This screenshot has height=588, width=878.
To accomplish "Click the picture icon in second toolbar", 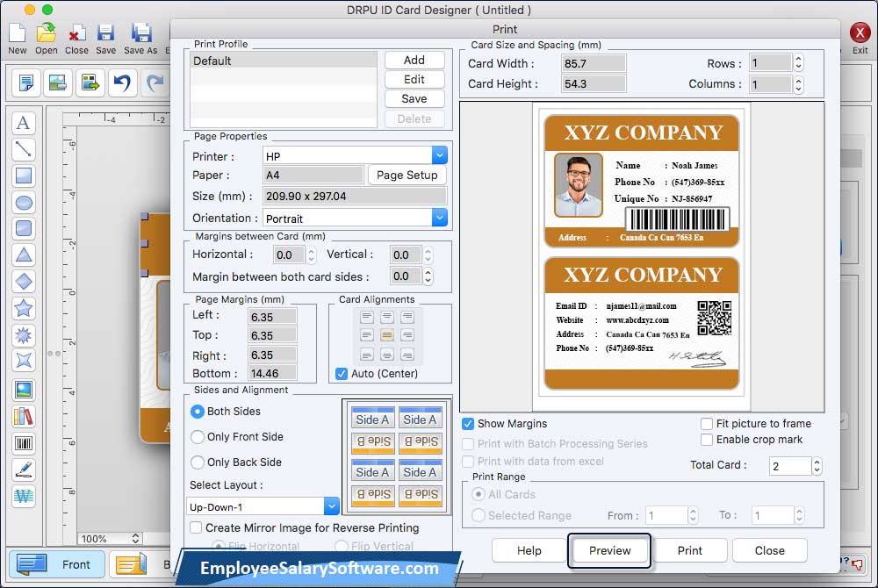I will pos(58,82).
